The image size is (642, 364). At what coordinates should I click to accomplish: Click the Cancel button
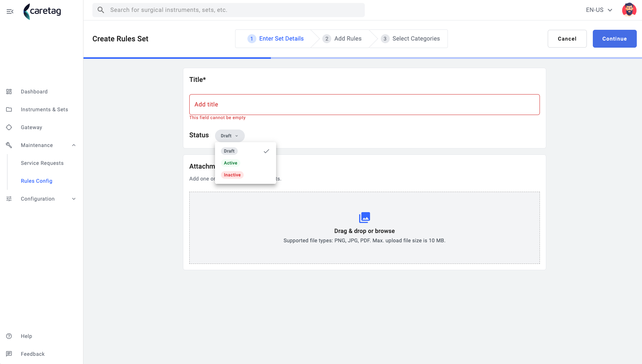pyautogui.click(x=567, y=39)
